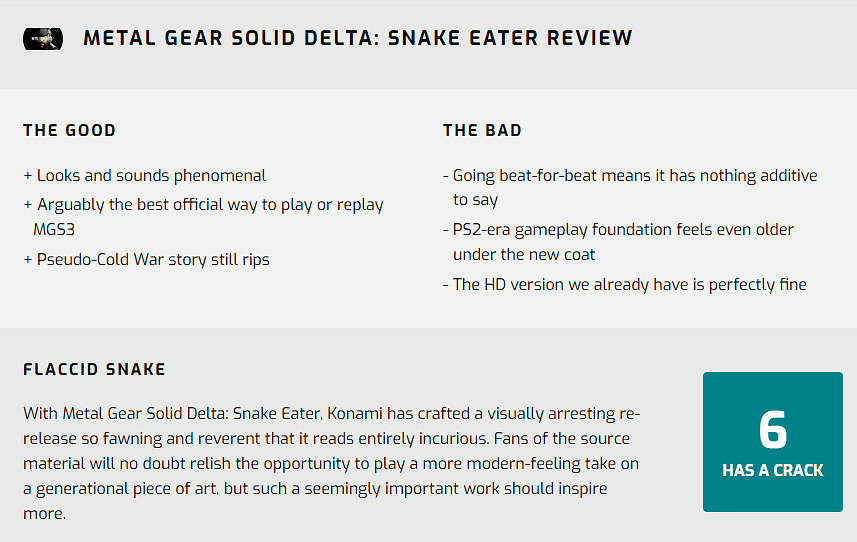Click the teal score box number 6

[773, 430]
